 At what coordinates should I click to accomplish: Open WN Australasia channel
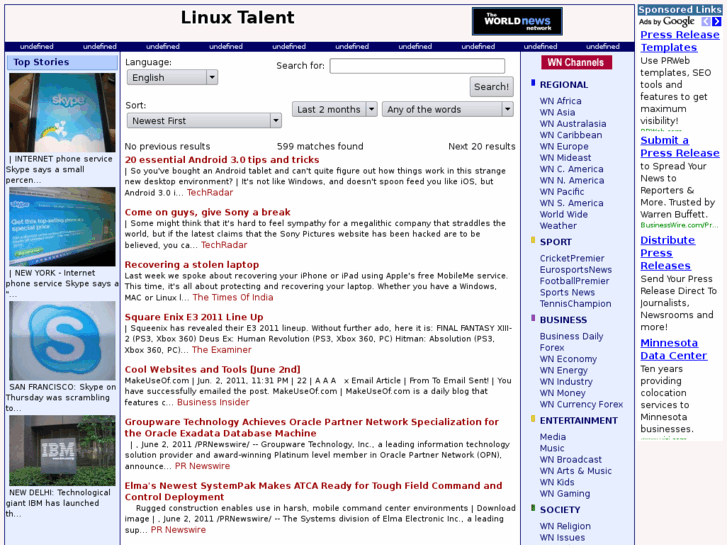point(573,124)
